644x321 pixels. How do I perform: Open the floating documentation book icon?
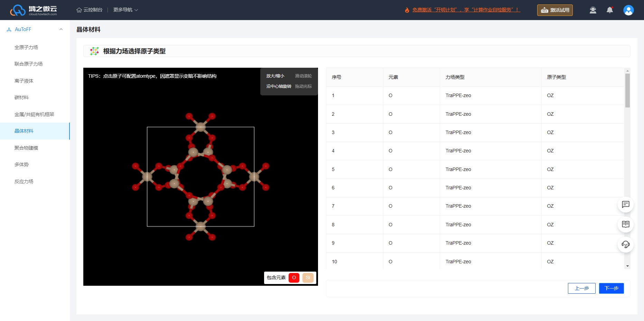click(625, 224)
